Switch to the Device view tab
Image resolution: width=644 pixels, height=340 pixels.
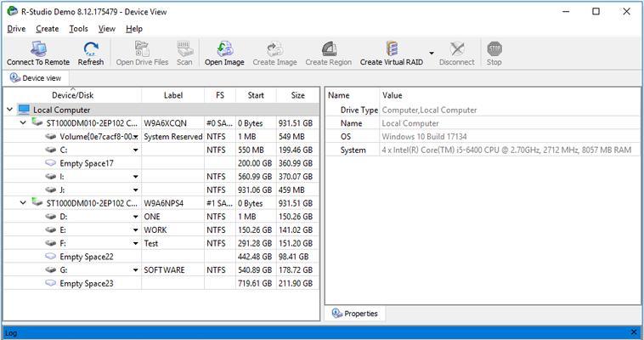pos(36,78)
